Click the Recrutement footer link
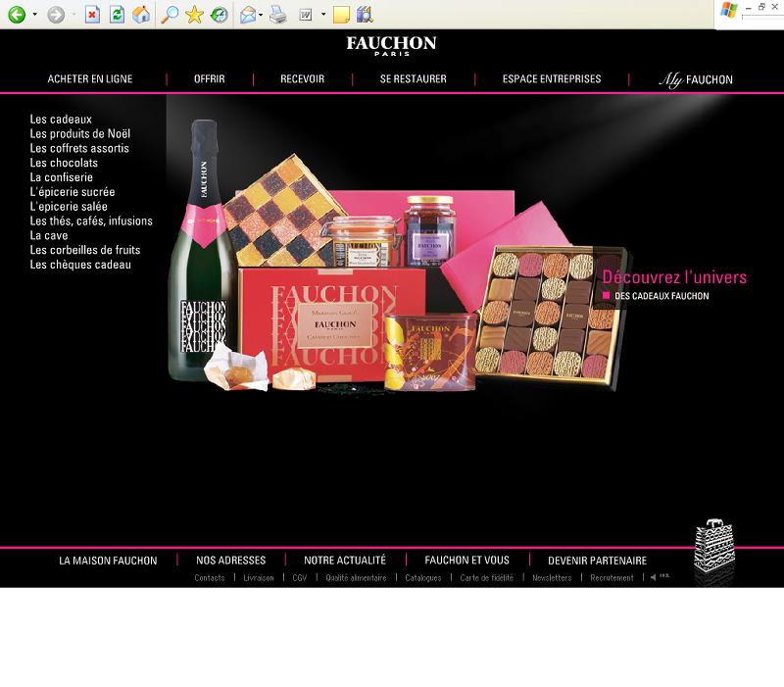 click(x=612, y=578)
